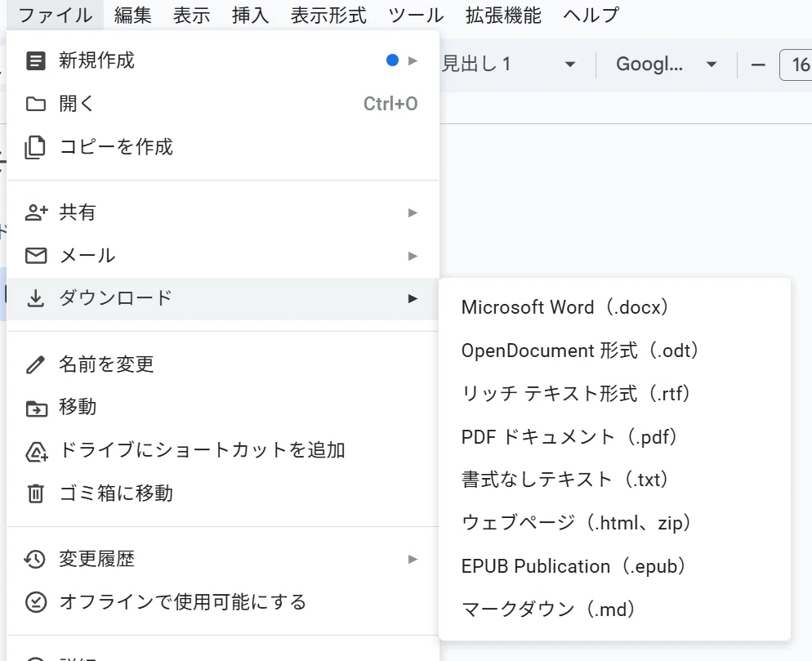812x661 pixels.
Task: Click the trash icon beside ゴミ箱に移動
Action: tap(35, 494)
